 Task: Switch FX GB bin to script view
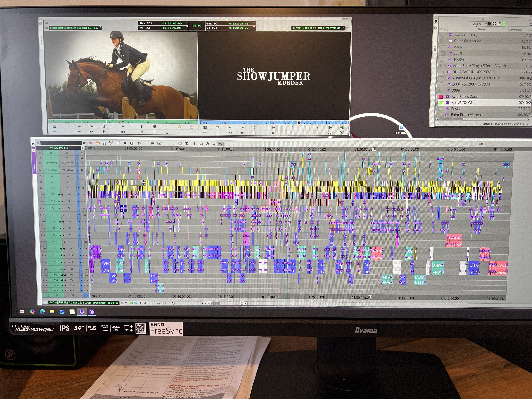[x=499, y=24]
